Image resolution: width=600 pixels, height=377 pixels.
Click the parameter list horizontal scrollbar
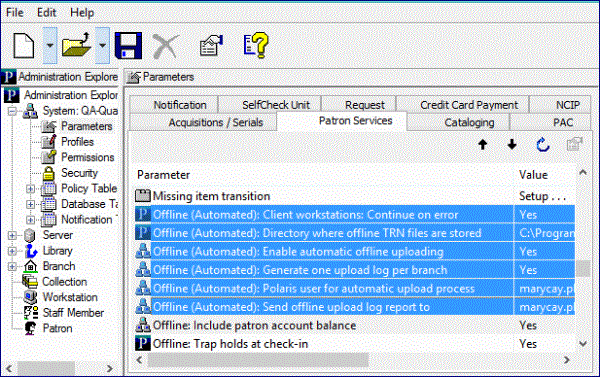coord(353,360)
